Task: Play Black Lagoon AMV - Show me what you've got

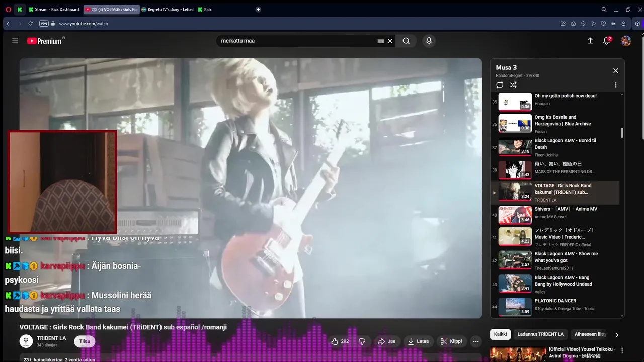Action: click(x=555, y=261)
